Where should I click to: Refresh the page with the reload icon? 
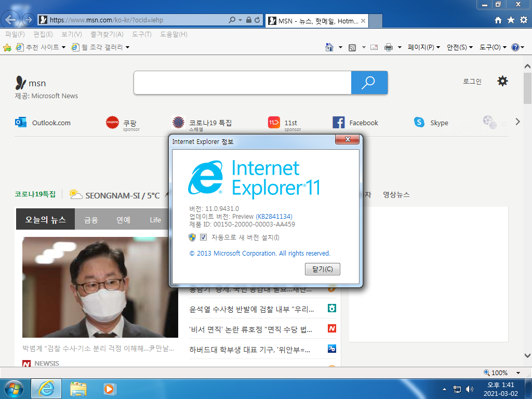(258, 20)
